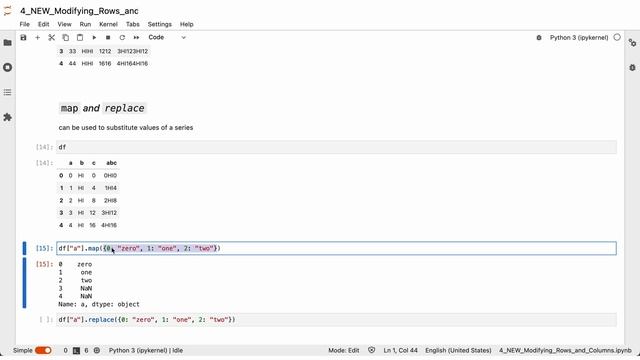Toggle the Simple interface mode switch
The image size is (640, 360).
pyautogui.click(x=43, y=350)
